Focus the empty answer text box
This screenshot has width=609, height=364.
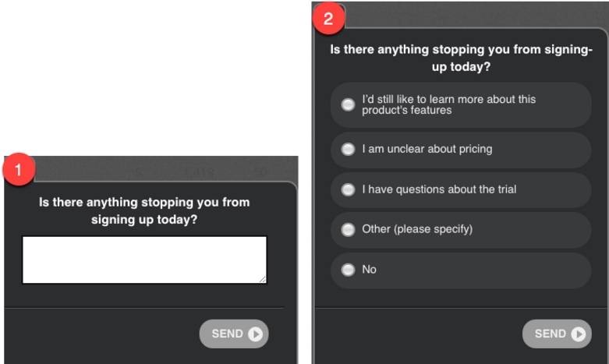144,260
